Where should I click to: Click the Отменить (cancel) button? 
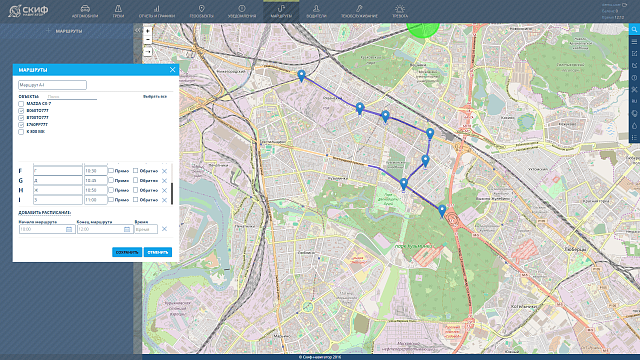pyautogui.click(x=158, y=252)
